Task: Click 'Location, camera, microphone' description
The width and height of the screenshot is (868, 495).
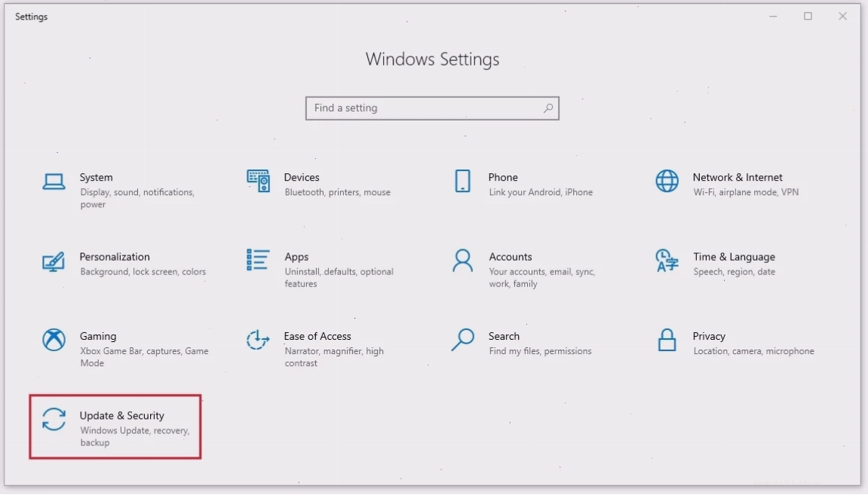Action: [x=753, y=351]
